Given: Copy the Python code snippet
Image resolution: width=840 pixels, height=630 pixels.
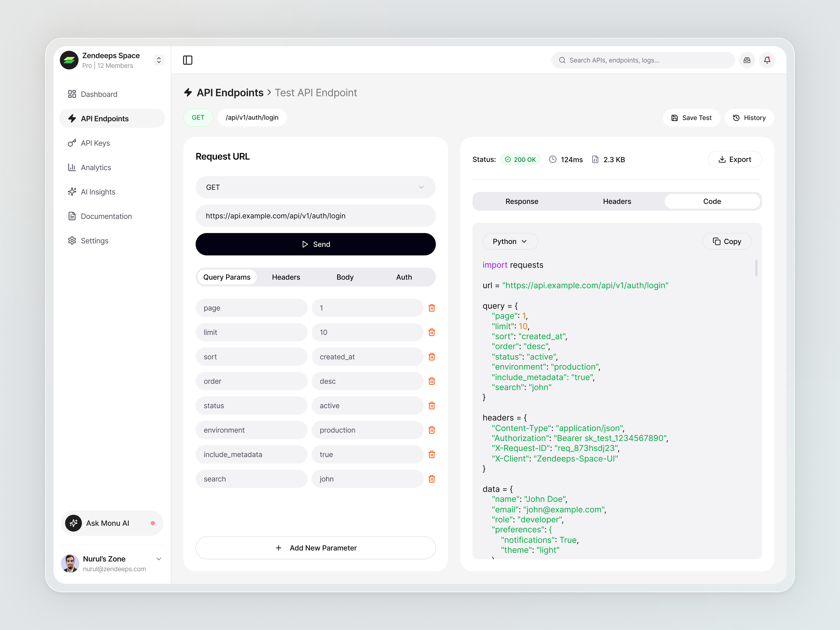Looking at the screenshot, I should click(x=727, y=241).
